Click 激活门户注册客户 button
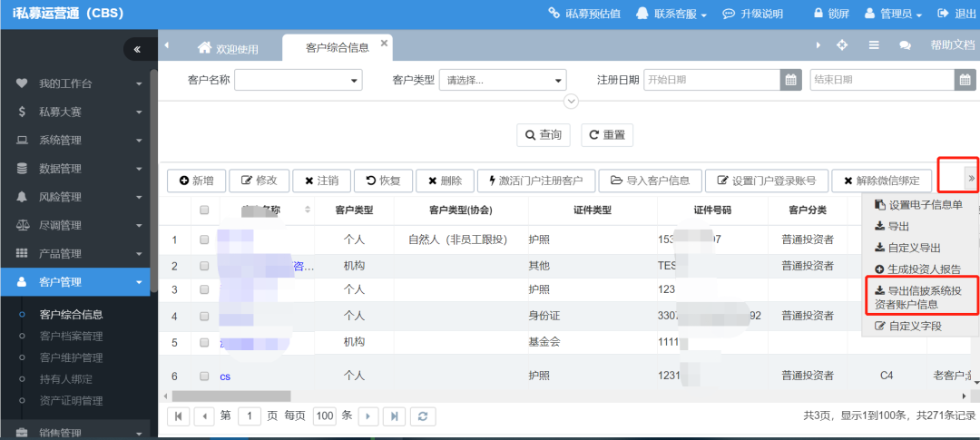Image resolution: width=980 pixels, height=440 pixels. point(535,181)
